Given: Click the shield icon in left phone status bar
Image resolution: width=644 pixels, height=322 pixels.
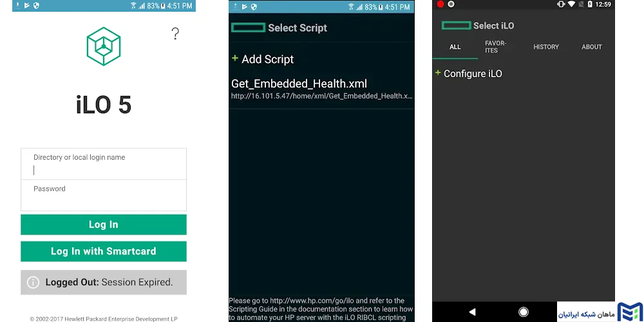Looking at the screenshot, I should (36, 6).
